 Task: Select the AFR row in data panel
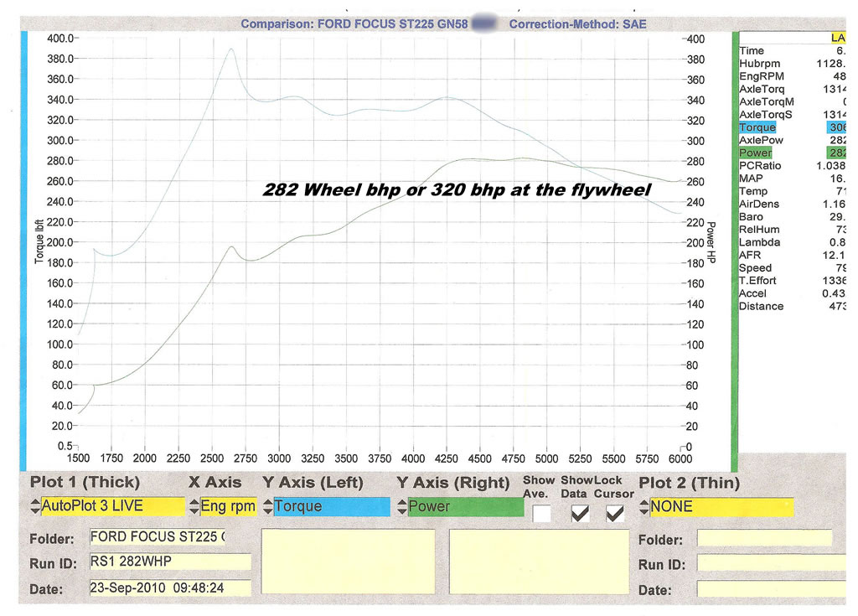[793, 255]
